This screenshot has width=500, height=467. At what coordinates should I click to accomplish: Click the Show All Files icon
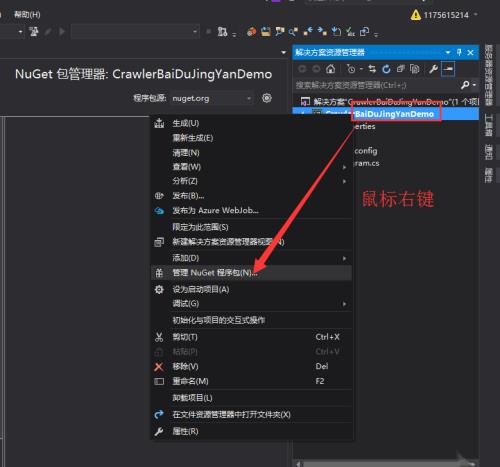pos(414,69)
